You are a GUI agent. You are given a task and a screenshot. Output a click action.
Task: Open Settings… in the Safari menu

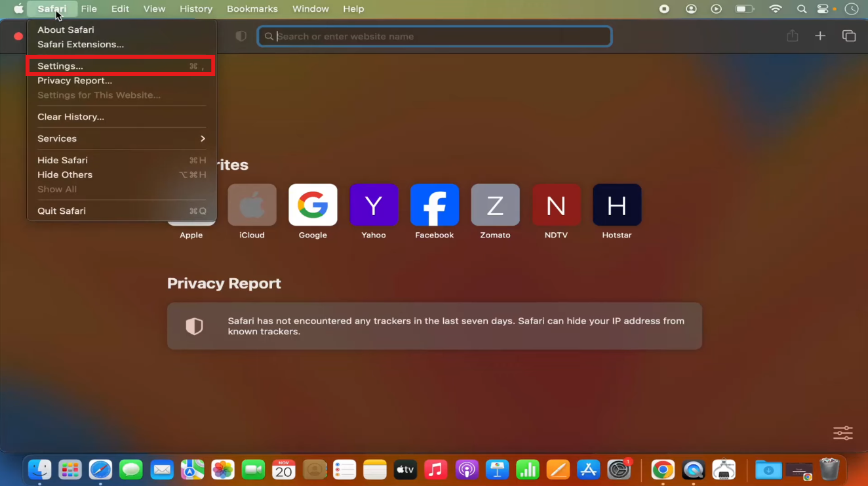click(121, 66)
